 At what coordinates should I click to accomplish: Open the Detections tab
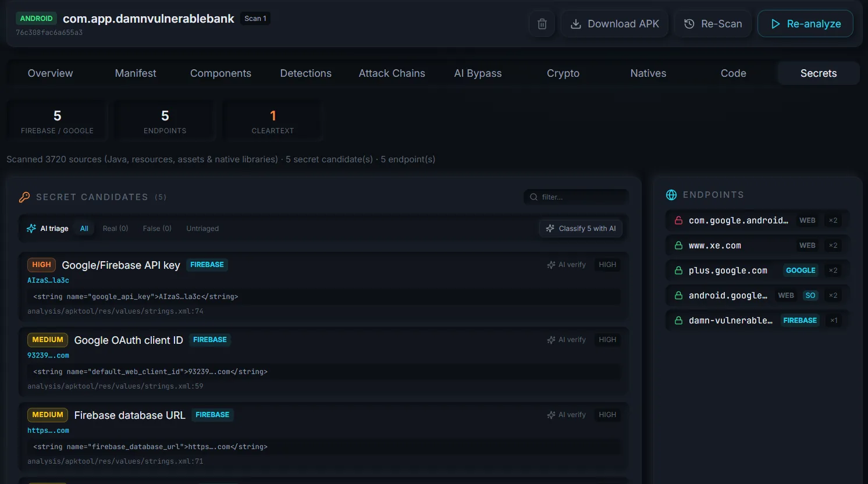pyautogui.click(x=306, y=73)
